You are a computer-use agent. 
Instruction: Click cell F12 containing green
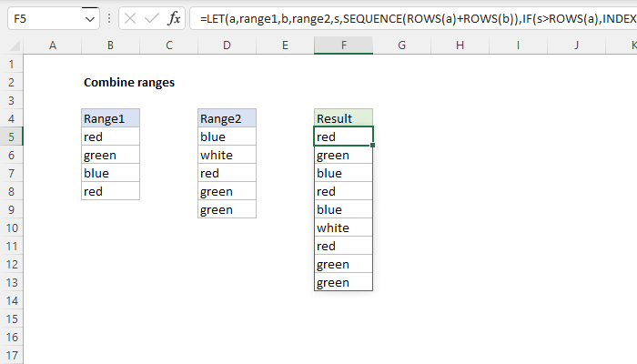coord(344,265)
